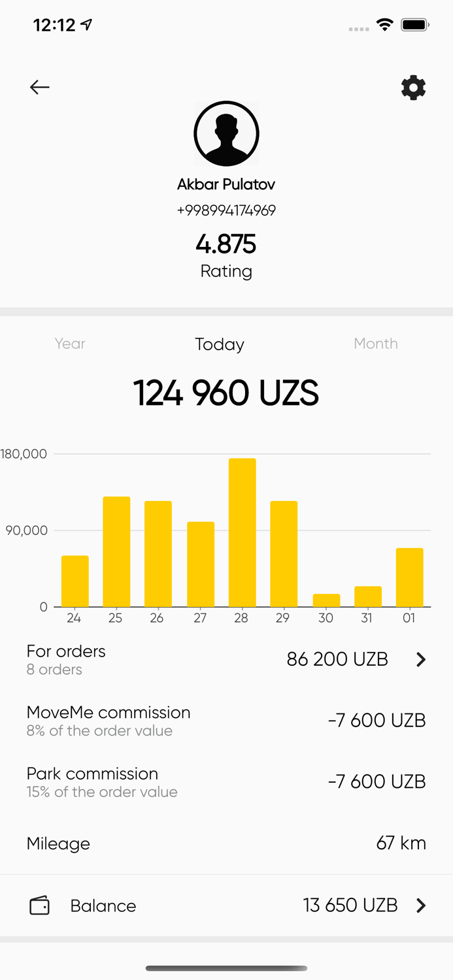Switch to the Year tab

point(70,344)
